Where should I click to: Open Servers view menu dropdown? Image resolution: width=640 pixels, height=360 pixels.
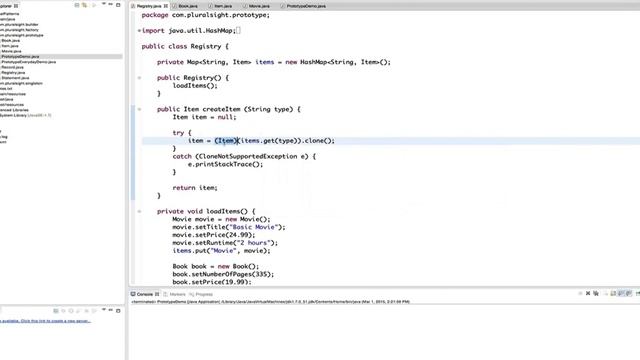pos(103,310)
